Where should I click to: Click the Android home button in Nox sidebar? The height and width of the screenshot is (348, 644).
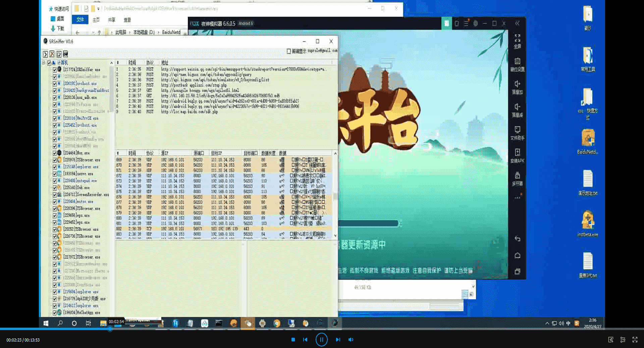point(517,256)
